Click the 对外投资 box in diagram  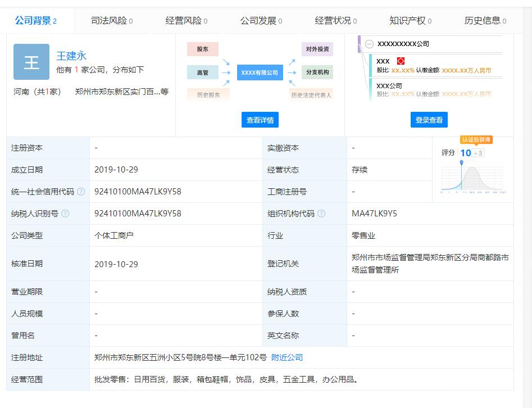317,49
